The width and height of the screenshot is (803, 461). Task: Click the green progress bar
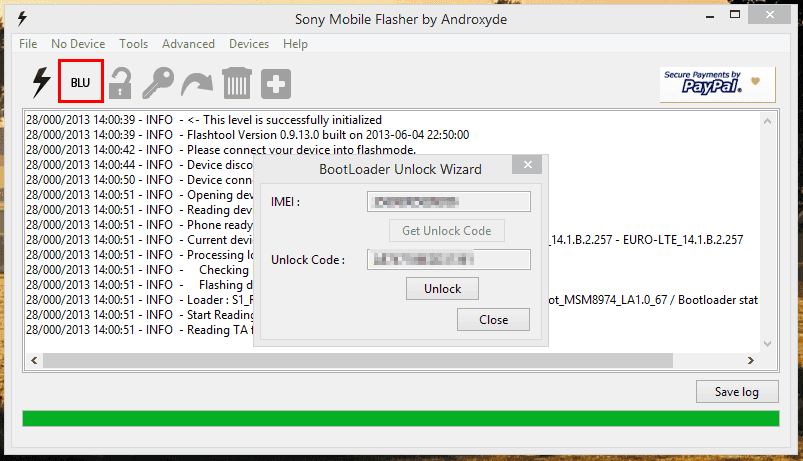[x=401, y=418]
